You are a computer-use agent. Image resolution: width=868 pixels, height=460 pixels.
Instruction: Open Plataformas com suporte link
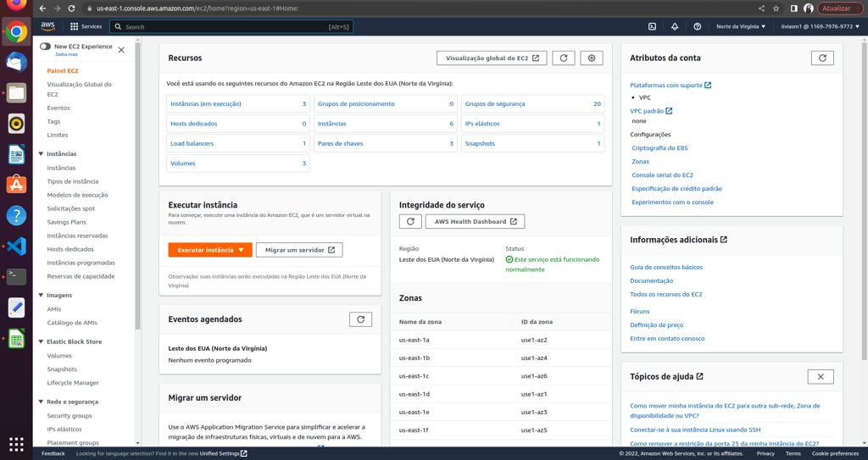point(670,86)
